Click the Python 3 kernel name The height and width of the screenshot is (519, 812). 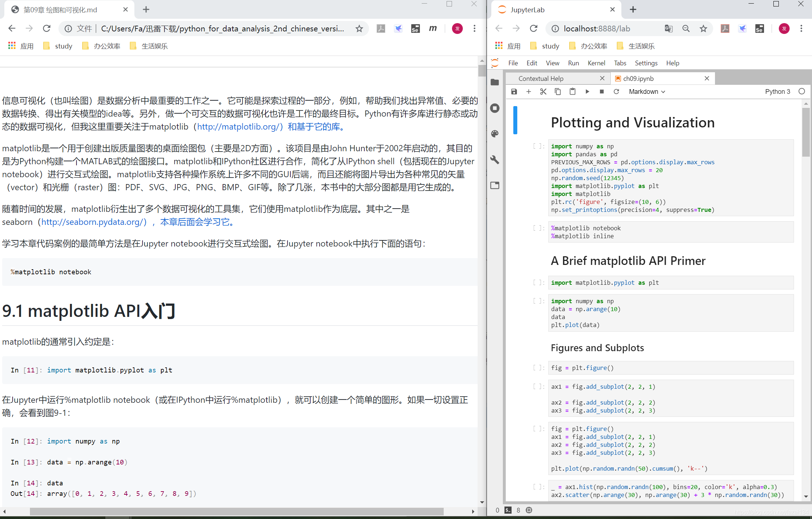(x=777, y=92)
